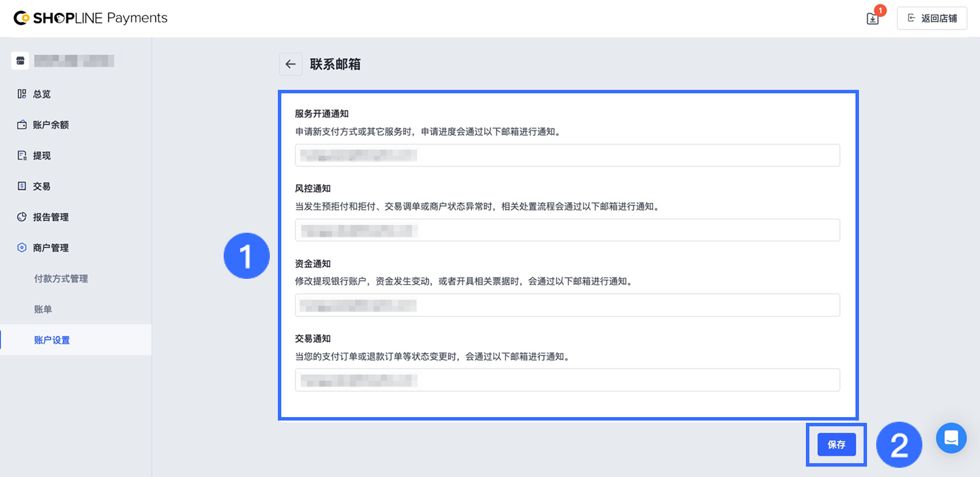980x477 pixels.
Task: Open the chat support bubble
Action: pyautogui.click(x=951, y=438)
